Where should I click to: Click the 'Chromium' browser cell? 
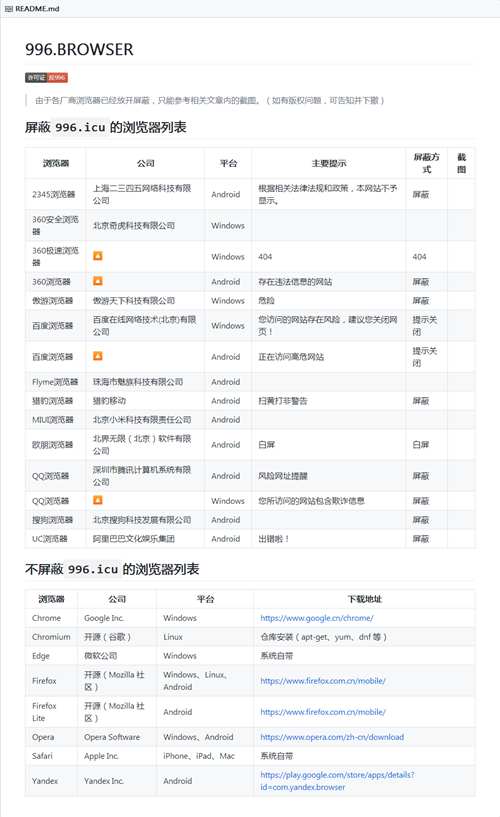[51, 637]
